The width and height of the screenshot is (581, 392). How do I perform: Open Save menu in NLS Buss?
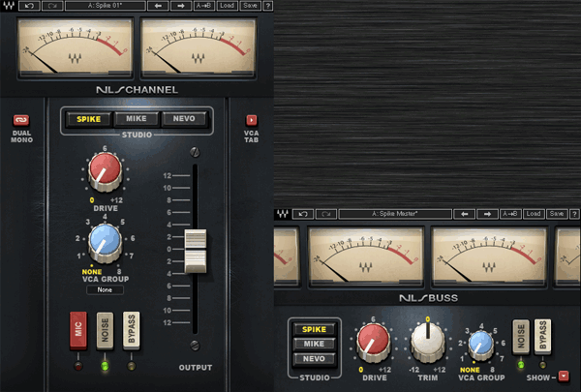point(557,214)
